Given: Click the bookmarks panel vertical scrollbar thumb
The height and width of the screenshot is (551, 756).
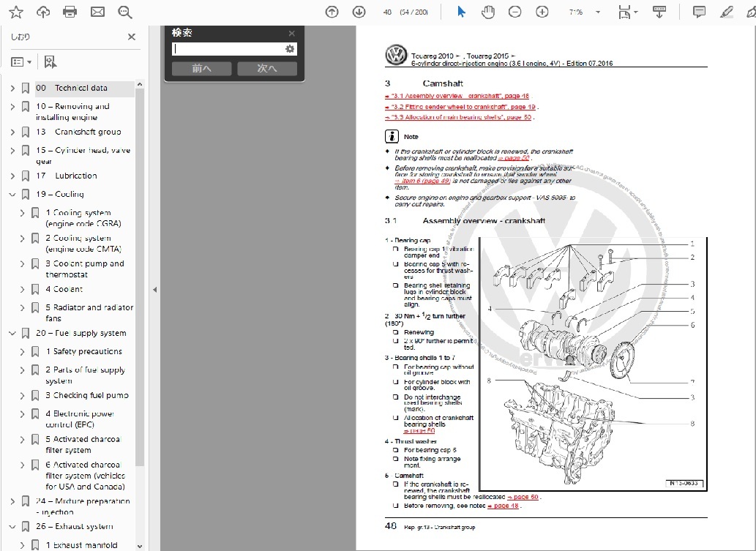Looking at the screenshot, I should (x=140, y=278).
